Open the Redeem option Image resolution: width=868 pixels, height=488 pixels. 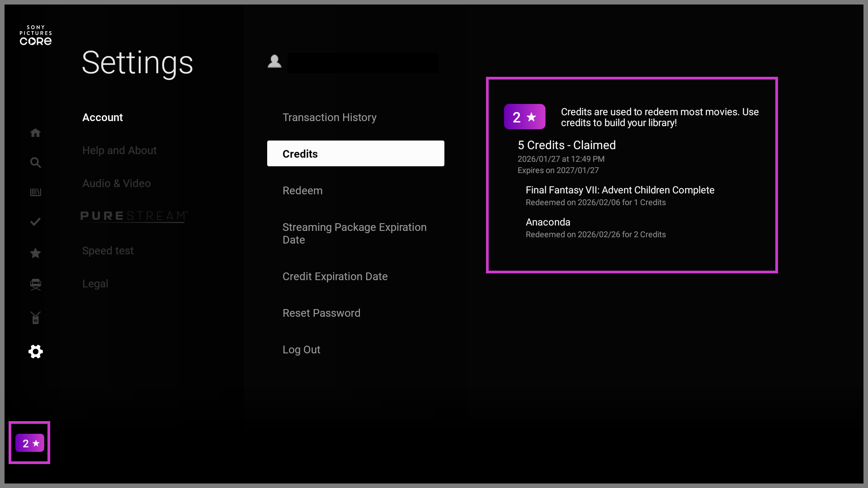click(302, 191)
